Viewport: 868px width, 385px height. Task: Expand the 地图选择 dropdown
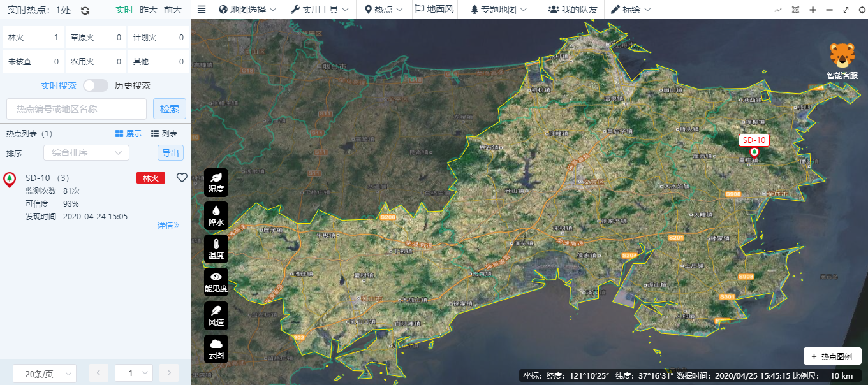[247, 10]
